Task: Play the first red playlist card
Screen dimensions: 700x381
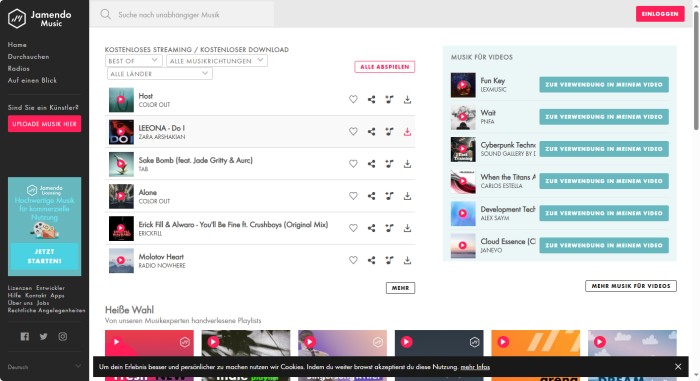Action: [116, 342]
